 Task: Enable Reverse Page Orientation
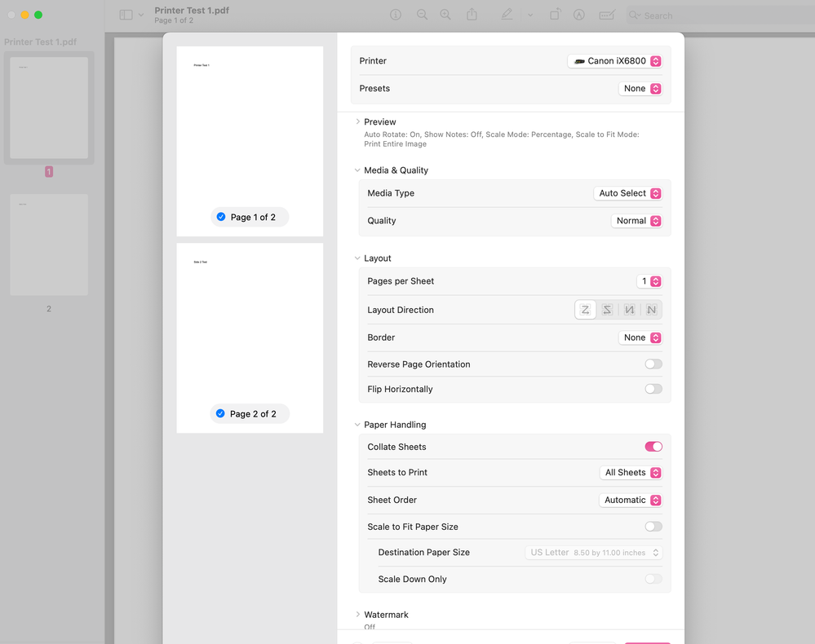[653, 364]
